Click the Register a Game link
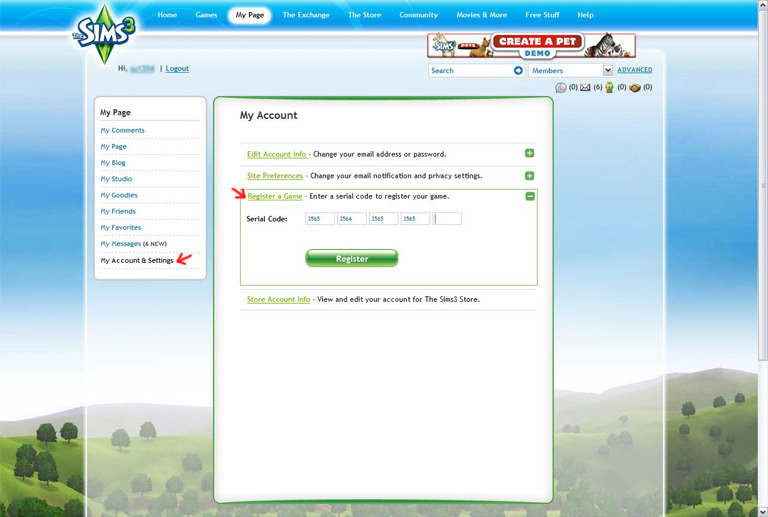768x517 pixels. point(275,196)
